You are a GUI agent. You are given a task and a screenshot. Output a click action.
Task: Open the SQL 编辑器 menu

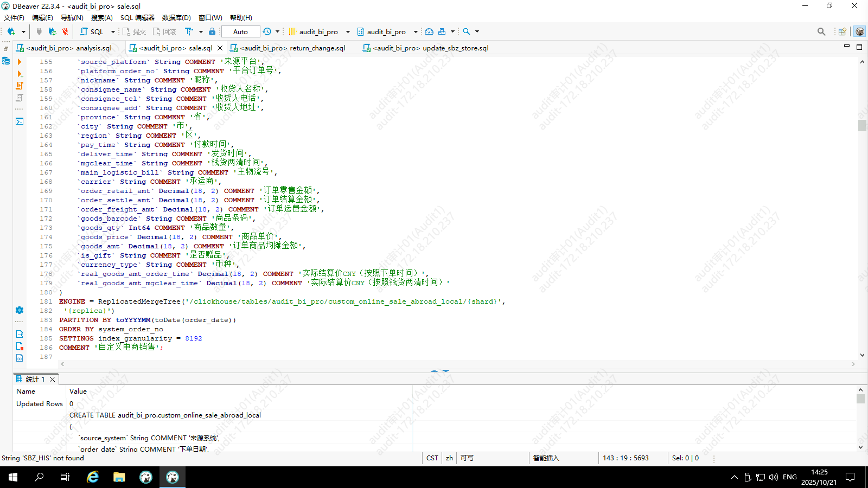(x=137, y=18)
